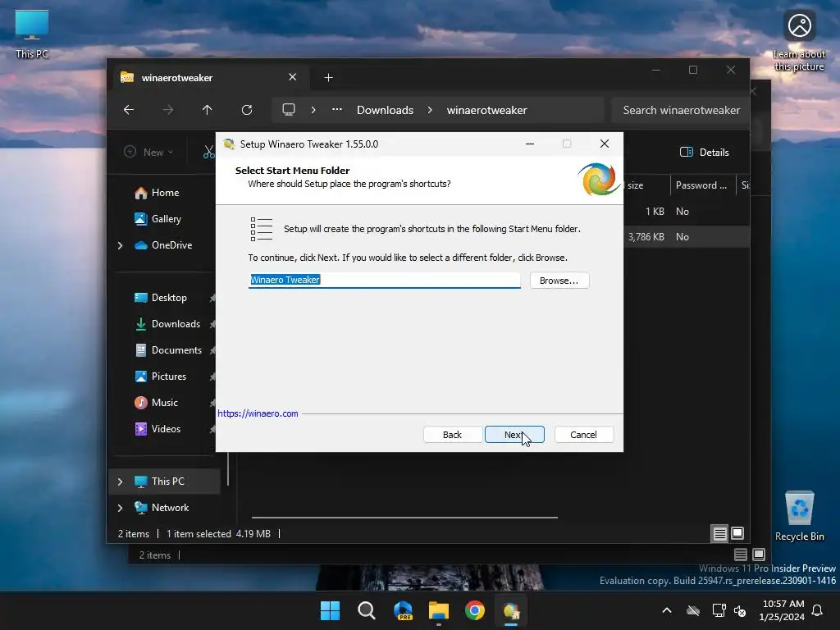Click the chevron after Downloads in address bar
840x630 pixels.
(x=430, y=110)
